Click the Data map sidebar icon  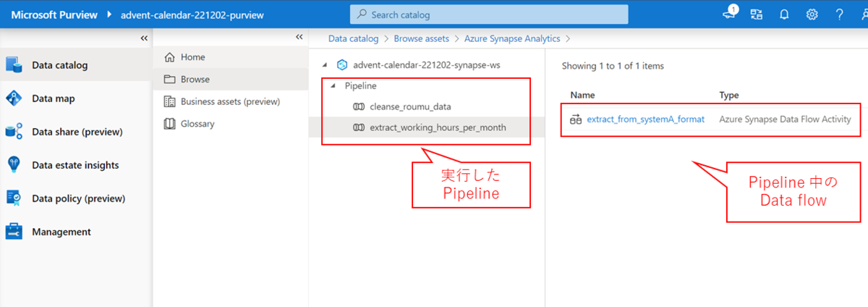pyautogui.click(x=14, y=98)
